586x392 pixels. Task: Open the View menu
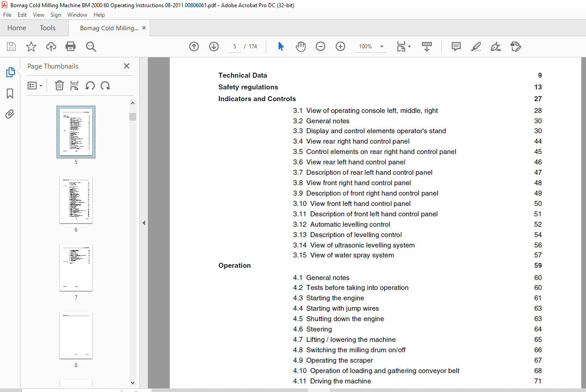[x=38, y=15]
